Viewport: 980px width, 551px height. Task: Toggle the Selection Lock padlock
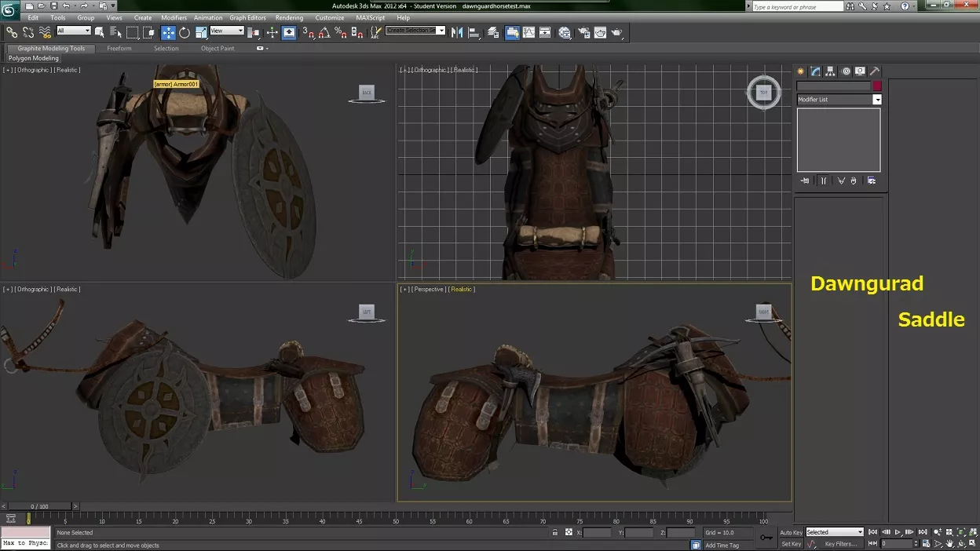(555, 532)
